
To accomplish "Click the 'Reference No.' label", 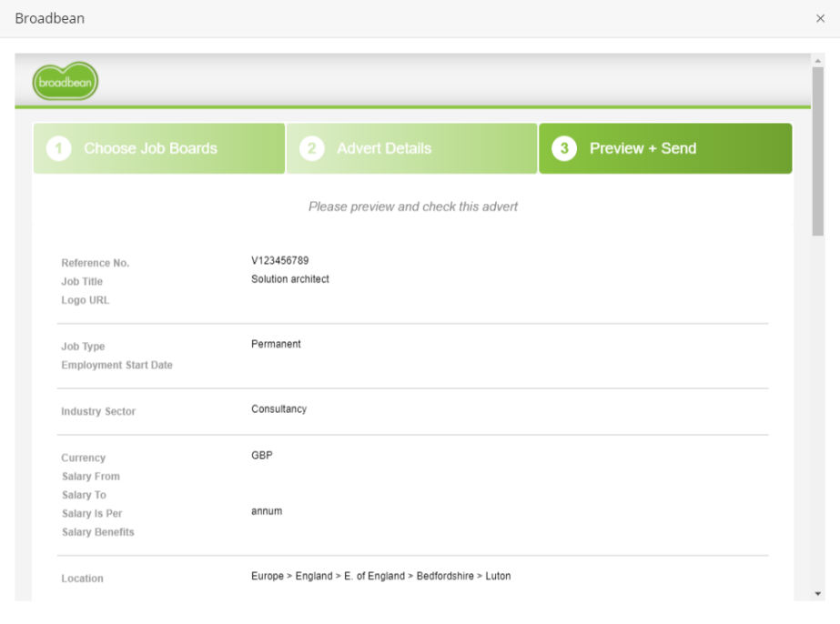I will [x=96, y=263].
